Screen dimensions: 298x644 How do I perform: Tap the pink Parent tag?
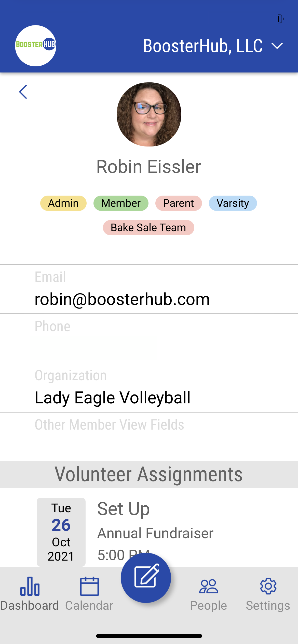[x=179, y=203]
